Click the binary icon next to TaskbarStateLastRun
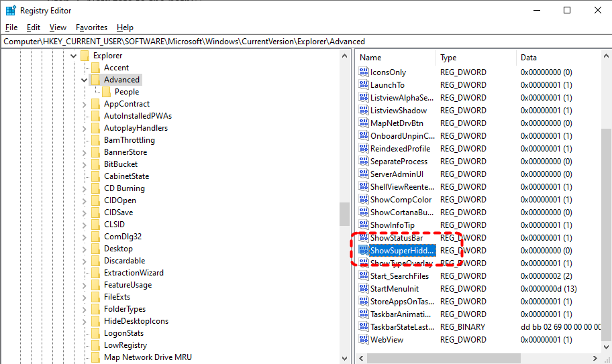This screenshot has width=612, height=364. click(364, 327)
